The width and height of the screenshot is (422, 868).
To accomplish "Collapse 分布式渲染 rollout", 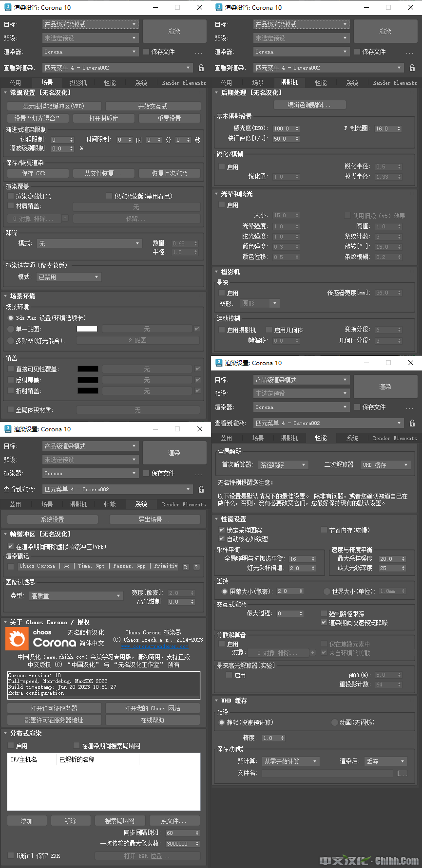I will pos(22,733).
